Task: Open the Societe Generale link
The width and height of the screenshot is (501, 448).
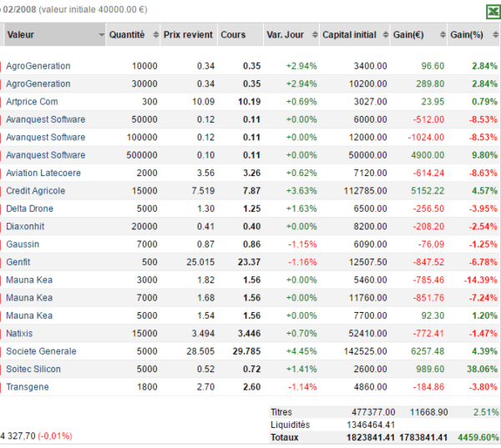Action: tap(41, 351)
